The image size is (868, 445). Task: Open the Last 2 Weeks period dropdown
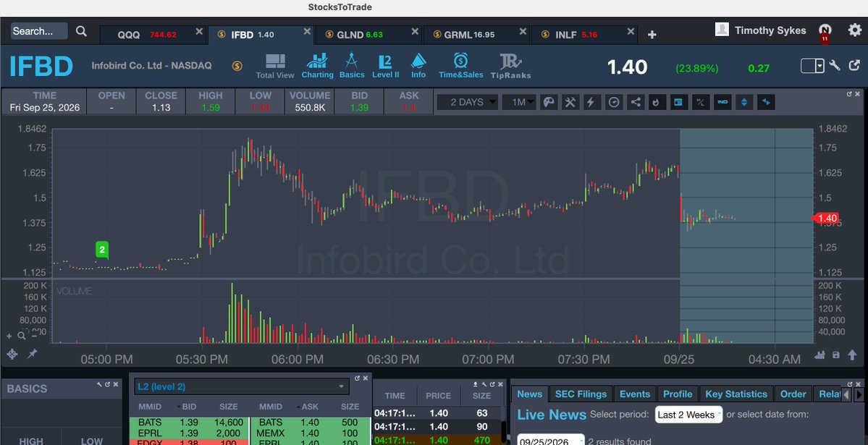pyautogui.click(x=688, y=415)
